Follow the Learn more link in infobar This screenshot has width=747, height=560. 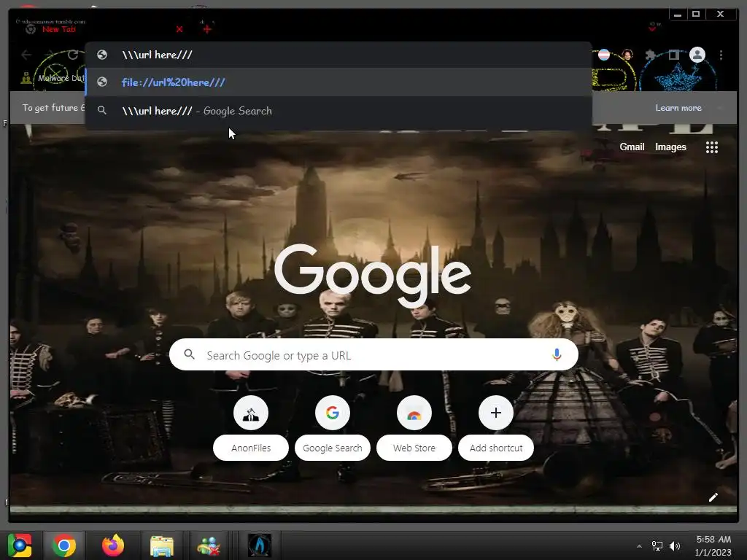[678, 108]
